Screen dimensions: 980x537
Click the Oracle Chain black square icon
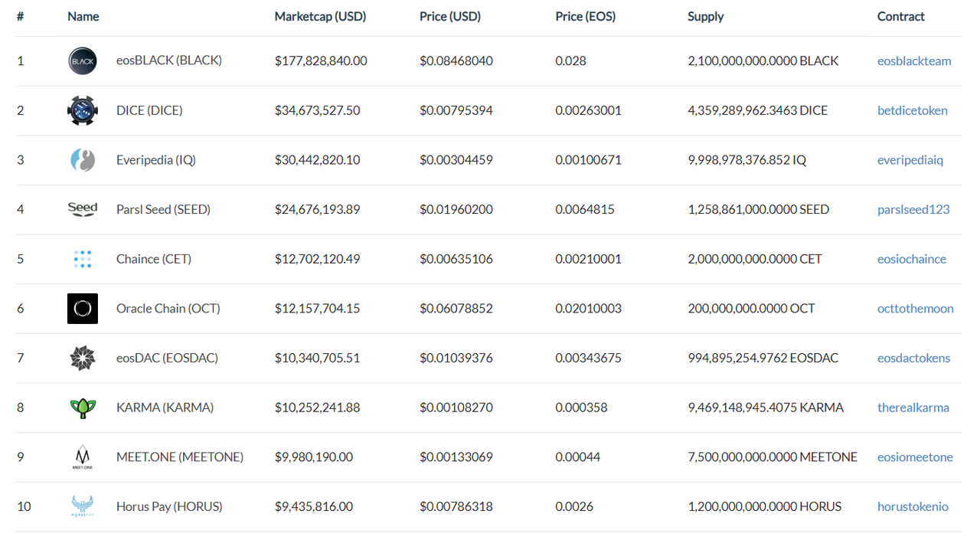(82, 309)
